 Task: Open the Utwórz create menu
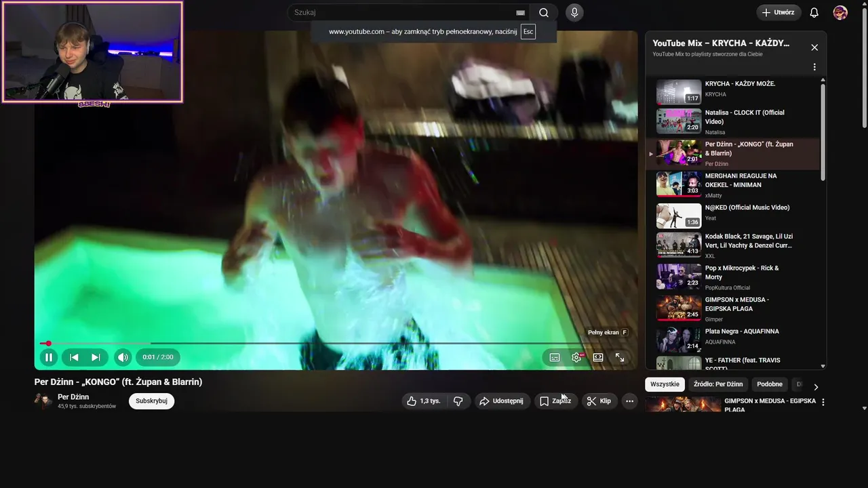point(778,12)
